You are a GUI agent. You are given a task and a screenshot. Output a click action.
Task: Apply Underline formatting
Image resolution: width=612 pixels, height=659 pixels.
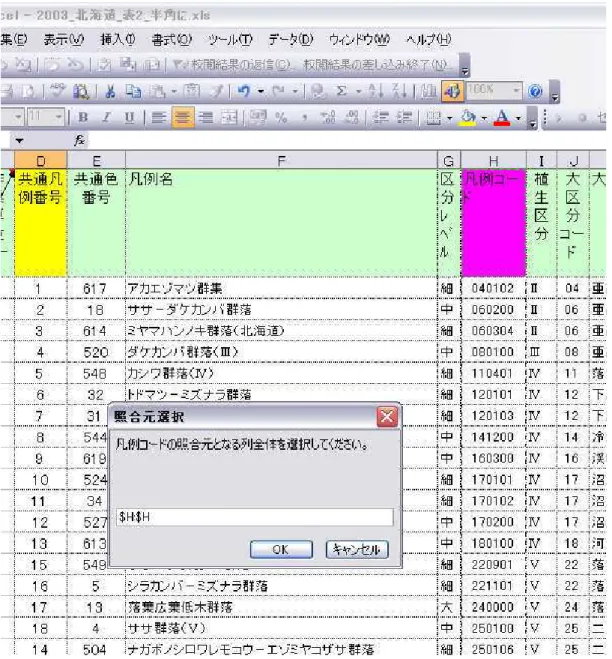(x=130, y=118)
